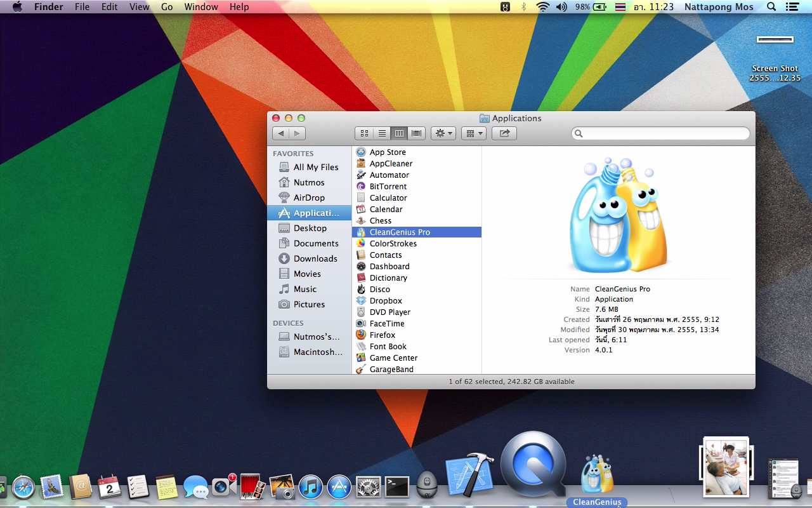
Task: Select Firefox in Applications list
Action: [x=383, y=335]
